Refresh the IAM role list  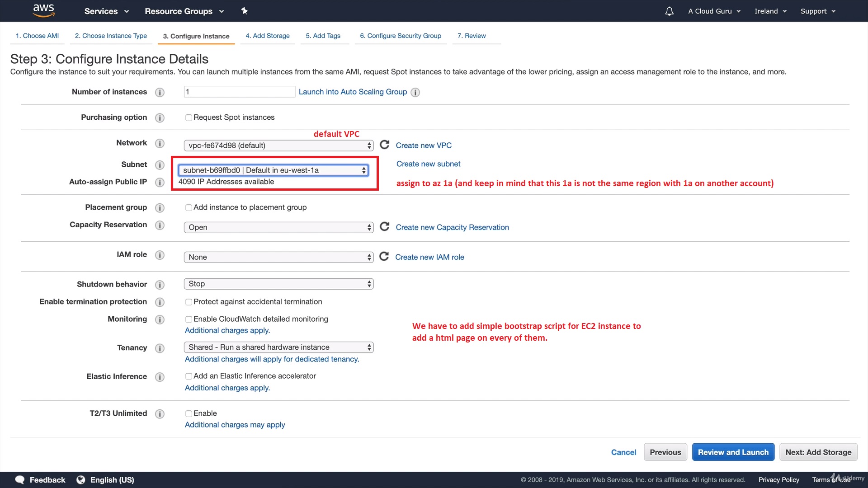click(x=384, y=257)
